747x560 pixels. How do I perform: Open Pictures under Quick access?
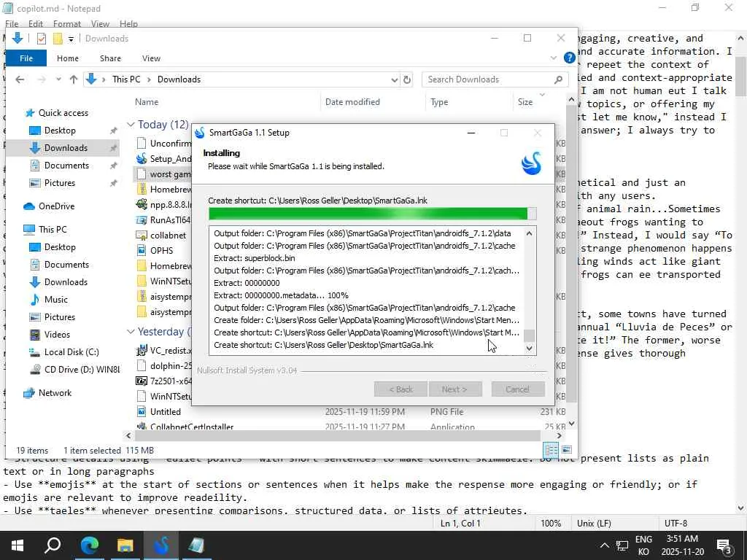point(60,183)
